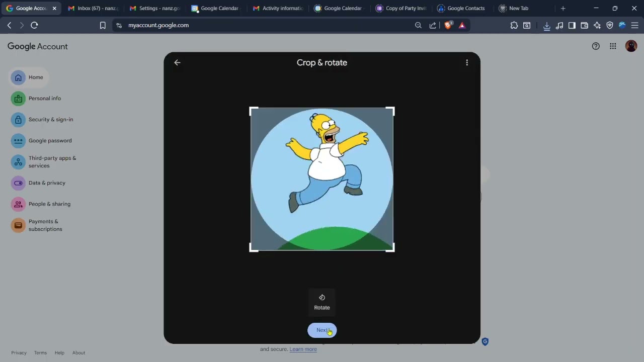
Task: Click the Google Account logo
Action: coord(38,46)
